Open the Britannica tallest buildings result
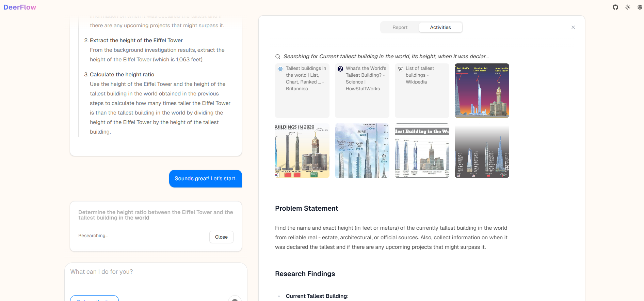Image resolution: width=644 pixels, height=301 pixels. click(302, 91)
